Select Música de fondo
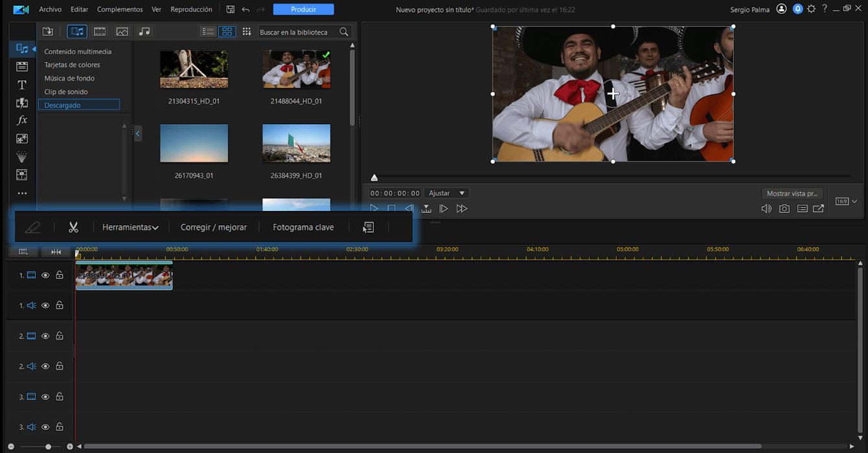This screenshot has width=868, height=453. 69,78
